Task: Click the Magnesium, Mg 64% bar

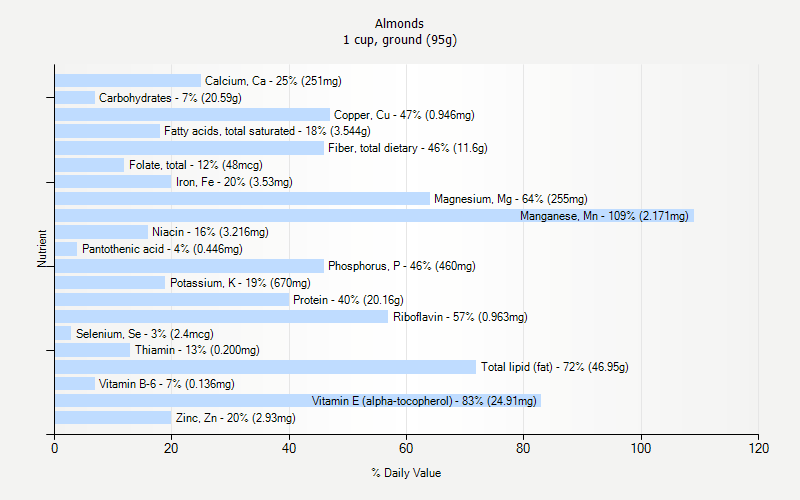Action: pos(242,198)
